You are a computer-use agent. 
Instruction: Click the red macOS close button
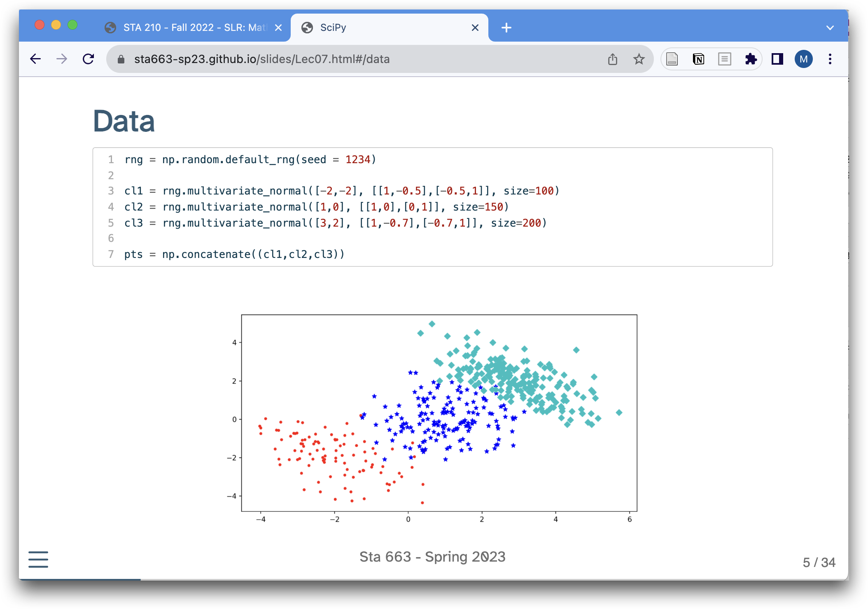40,25
